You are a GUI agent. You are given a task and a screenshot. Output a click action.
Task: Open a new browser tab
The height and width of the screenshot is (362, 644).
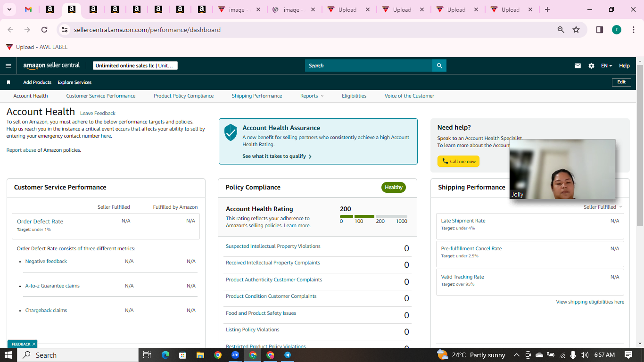[547, 9]
